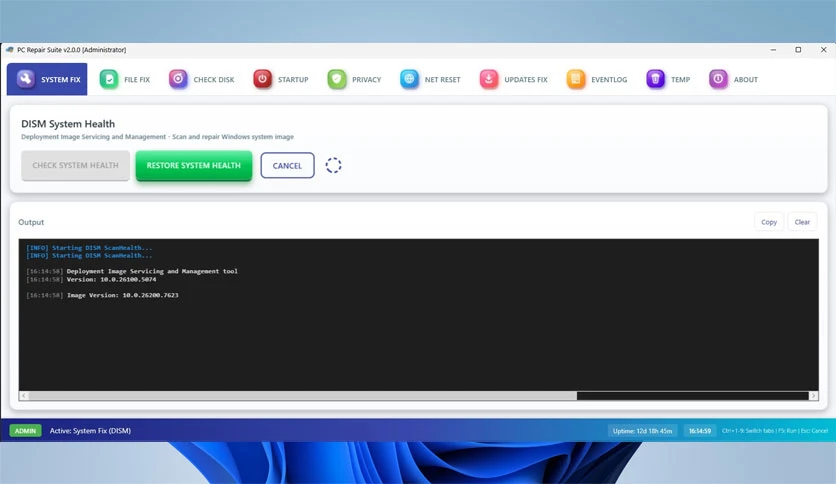The height and width of the screenshot is (484, 836).
Task: Maximize the PC Repair Suite window
Action: tap(798, 50)
